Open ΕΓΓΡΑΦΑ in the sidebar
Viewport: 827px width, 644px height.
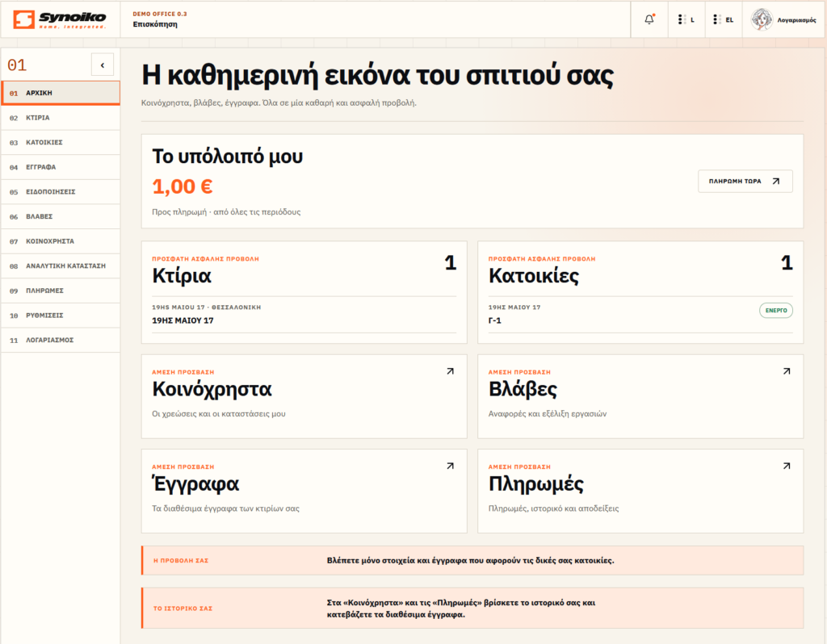pos(61,167)
